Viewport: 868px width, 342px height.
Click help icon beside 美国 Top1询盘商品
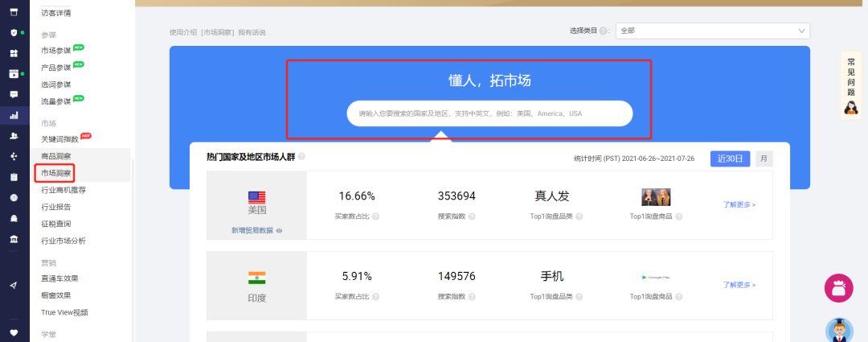pyautogui.click(x=678, y=216)
